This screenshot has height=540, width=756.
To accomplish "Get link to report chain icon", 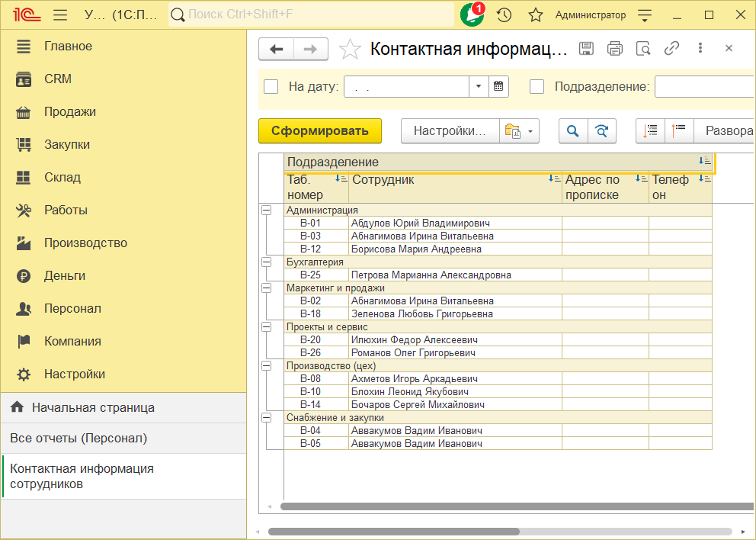I will 671,48.
